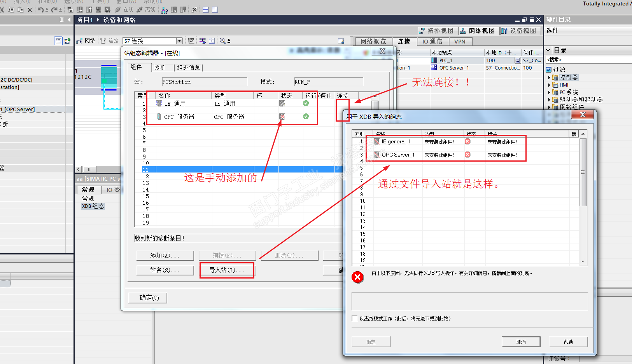
Task: Switch to the 组态信息 tab in station editor
Action: 189,68
